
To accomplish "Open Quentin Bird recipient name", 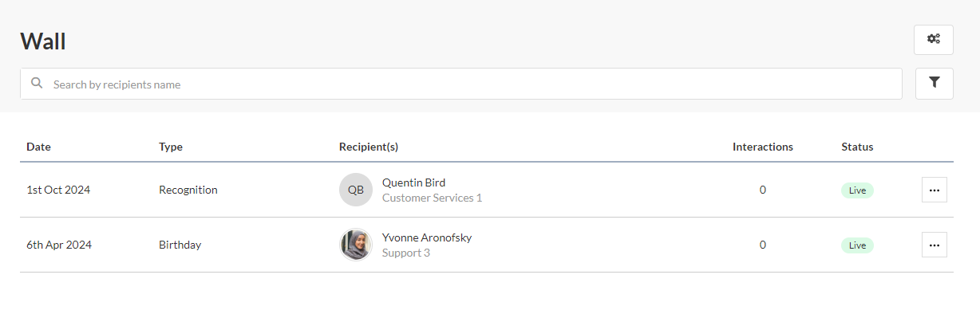I will click(x=413, y=182).
